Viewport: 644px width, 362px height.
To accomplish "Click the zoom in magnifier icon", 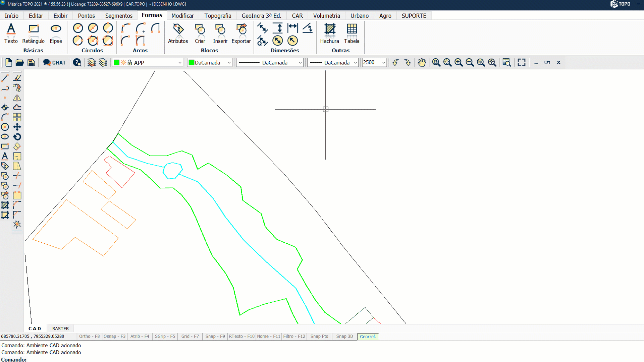I will pyautogui.click(x=459, y=62).
